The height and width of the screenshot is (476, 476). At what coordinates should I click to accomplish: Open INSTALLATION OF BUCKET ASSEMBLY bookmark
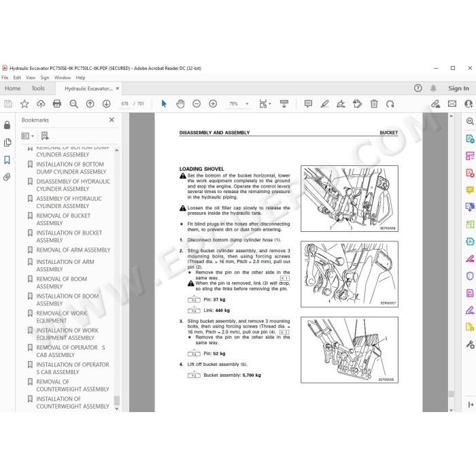(x=69, y=237)
